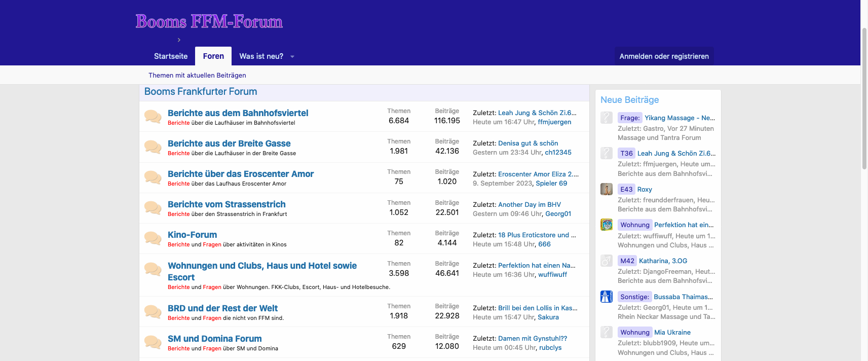
Task: Open the Foren tab
Action: point(213,56)
